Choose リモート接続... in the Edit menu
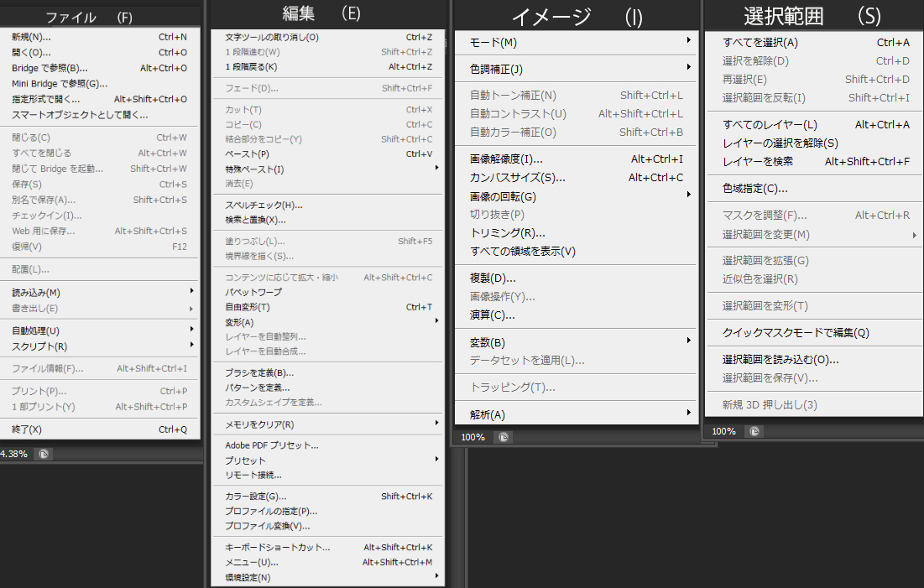Viewport: 924px width, 588px height. 327,475
